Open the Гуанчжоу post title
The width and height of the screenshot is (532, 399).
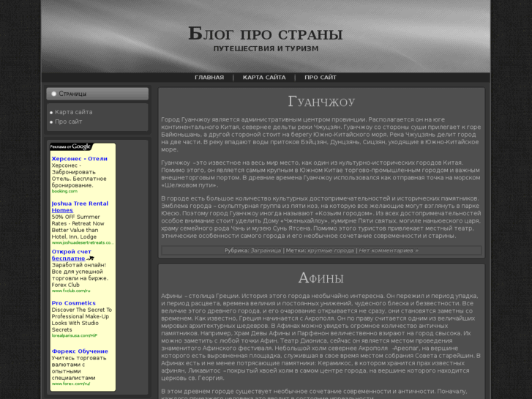321,102
